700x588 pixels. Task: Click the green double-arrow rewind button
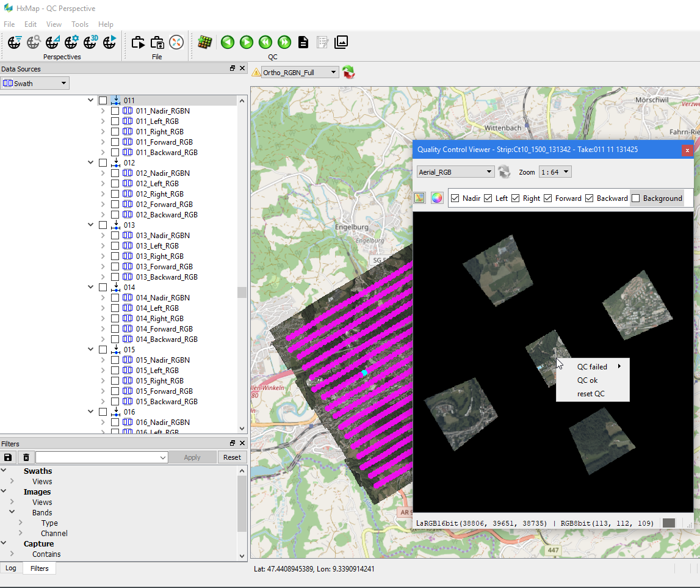coord(265,42)
